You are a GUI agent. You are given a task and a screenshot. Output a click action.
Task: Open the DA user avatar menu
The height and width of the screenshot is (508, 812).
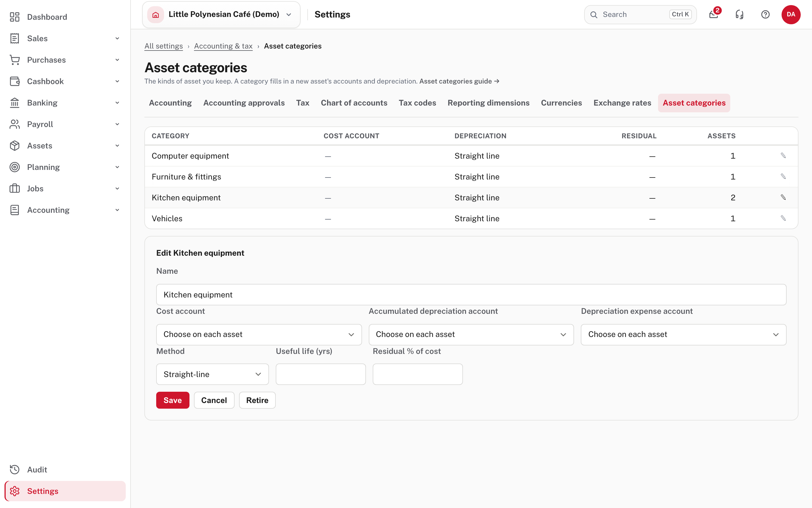tap(791, 14)
